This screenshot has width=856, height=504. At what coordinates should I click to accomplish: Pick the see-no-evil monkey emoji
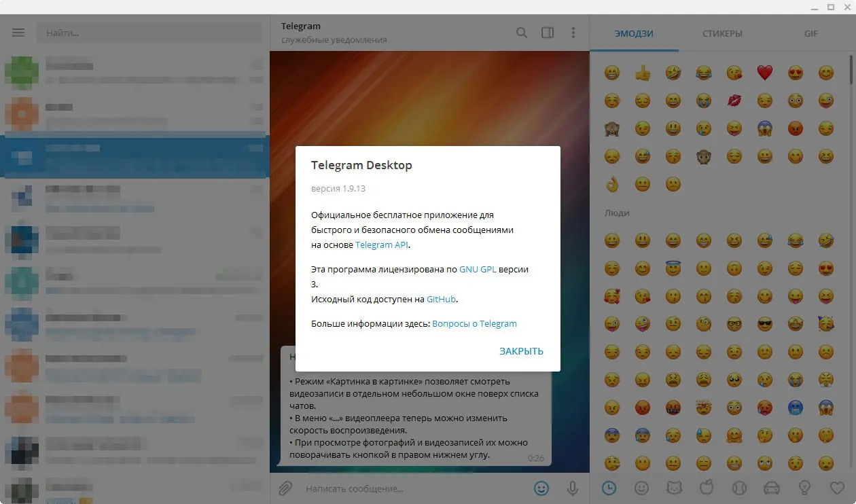tap(612, 128)
